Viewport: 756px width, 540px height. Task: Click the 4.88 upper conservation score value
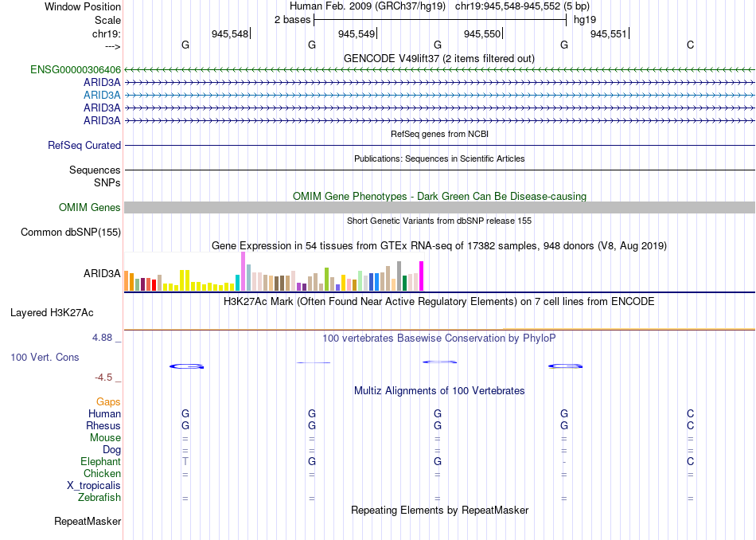coord(102,338)
